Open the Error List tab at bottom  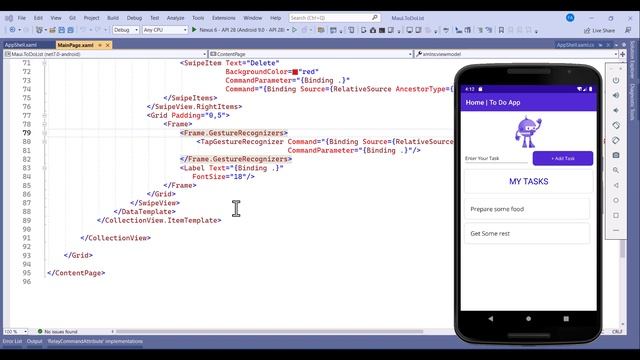pos(12,341)
